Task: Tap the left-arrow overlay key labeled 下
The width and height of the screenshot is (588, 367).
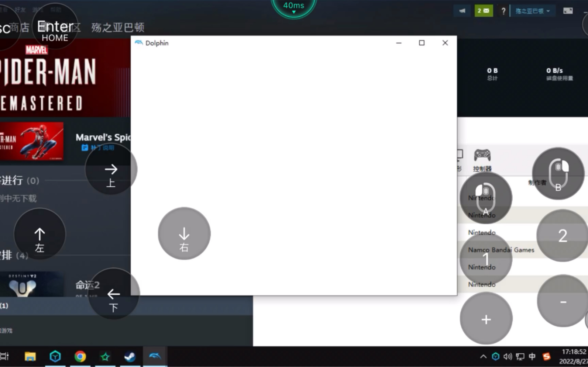Action: (114, 294)
